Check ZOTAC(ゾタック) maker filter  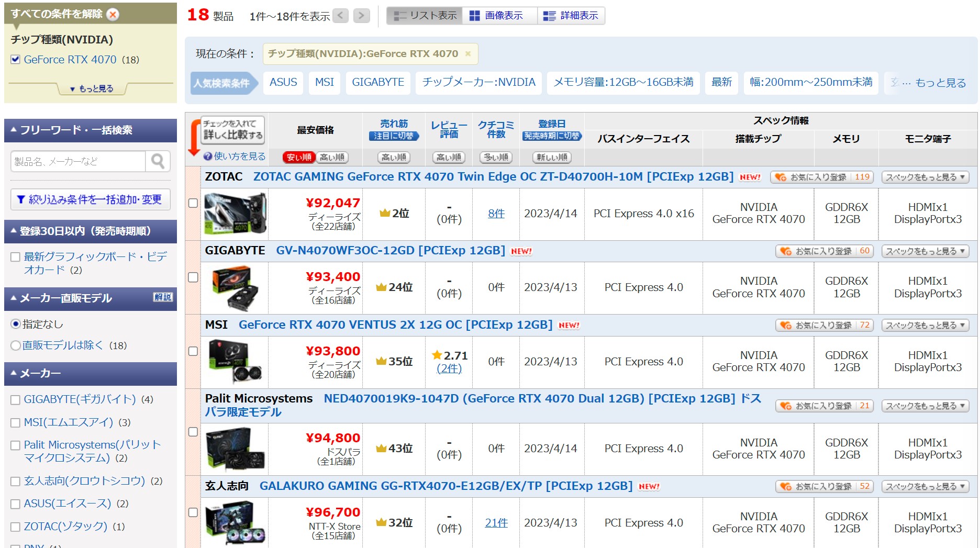[15, 527]
